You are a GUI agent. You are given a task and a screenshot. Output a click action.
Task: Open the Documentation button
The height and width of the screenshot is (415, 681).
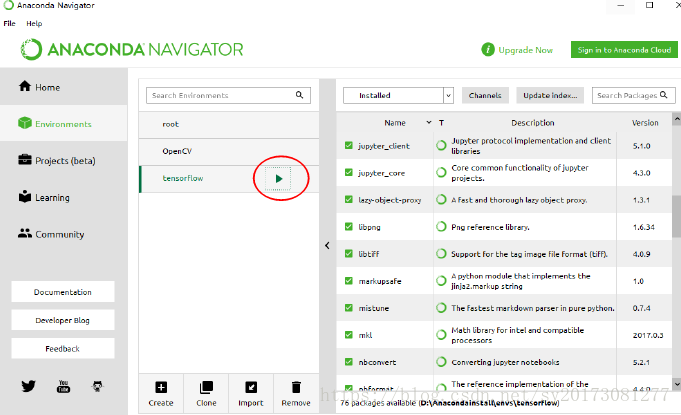pos(63,292)
